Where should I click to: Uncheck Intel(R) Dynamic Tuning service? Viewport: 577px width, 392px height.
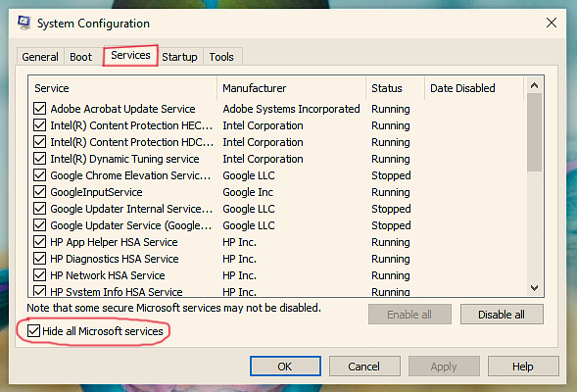pos(39,159)
